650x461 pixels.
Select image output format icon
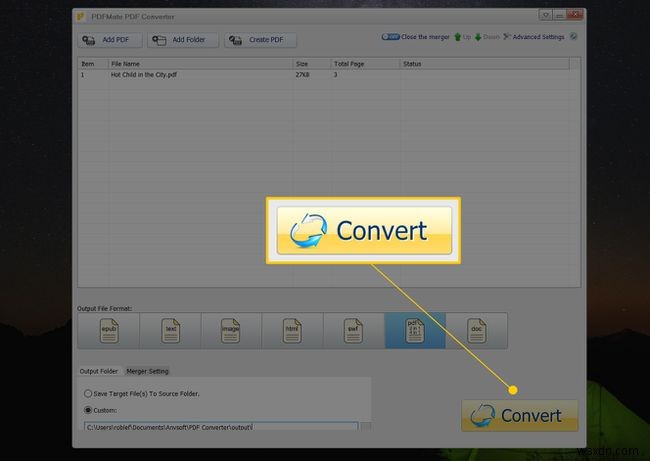(x=231, y=331)
